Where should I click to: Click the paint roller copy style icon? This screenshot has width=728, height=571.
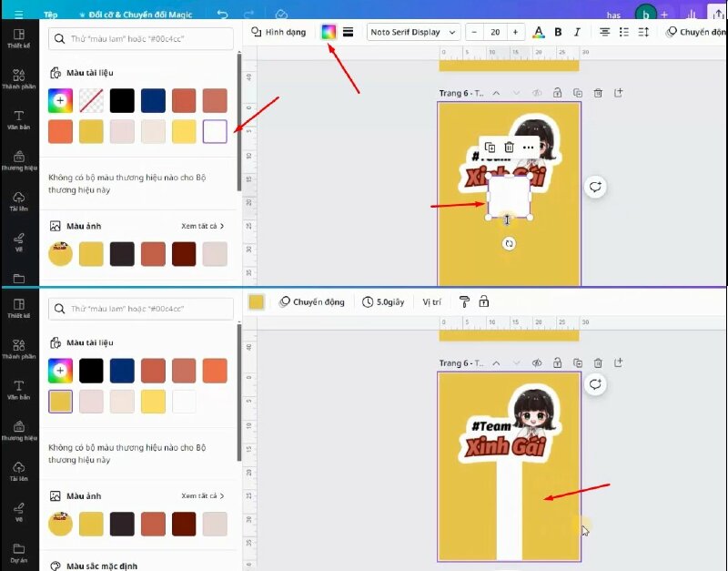(x=464, y=301)
